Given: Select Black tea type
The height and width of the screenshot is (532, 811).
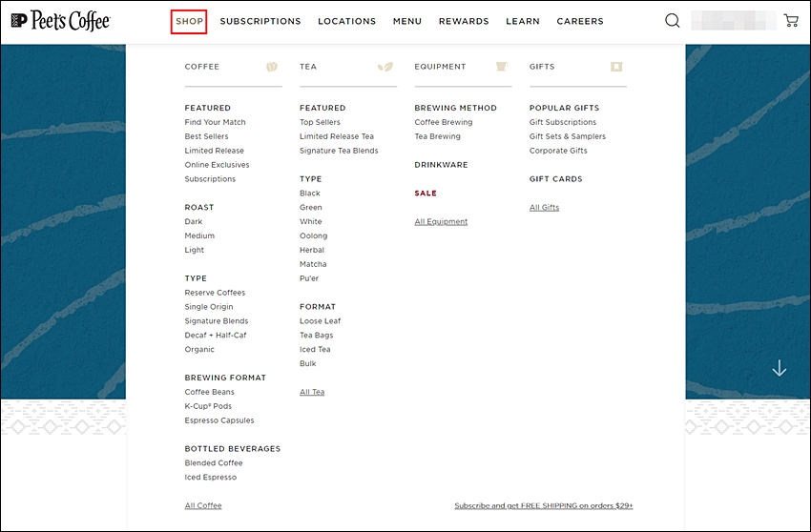Looking at the screenshot, I should pyautogui.click(x=310, y=194).
